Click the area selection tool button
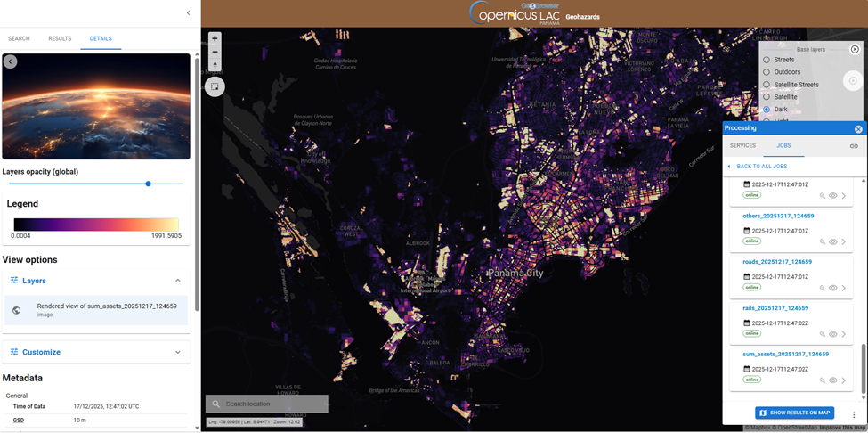868x433 pixels. point(215,86)
